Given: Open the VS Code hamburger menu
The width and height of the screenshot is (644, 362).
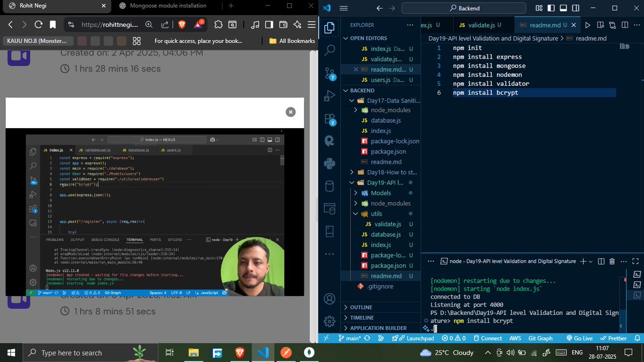Looking at the screenshot, I should 344,8.
